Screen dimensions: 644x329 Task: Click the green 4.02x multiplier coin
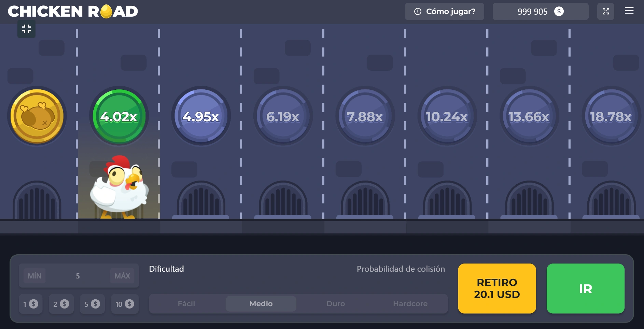click(x=119, y=116)
